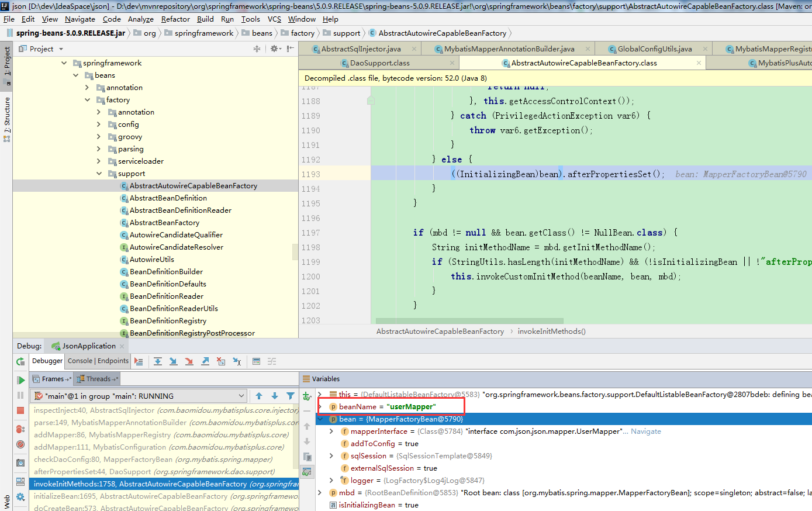The height and width of the screenshot is (511, 812).
Task: Expand the annotation package under beans
Action: [87, 87]
